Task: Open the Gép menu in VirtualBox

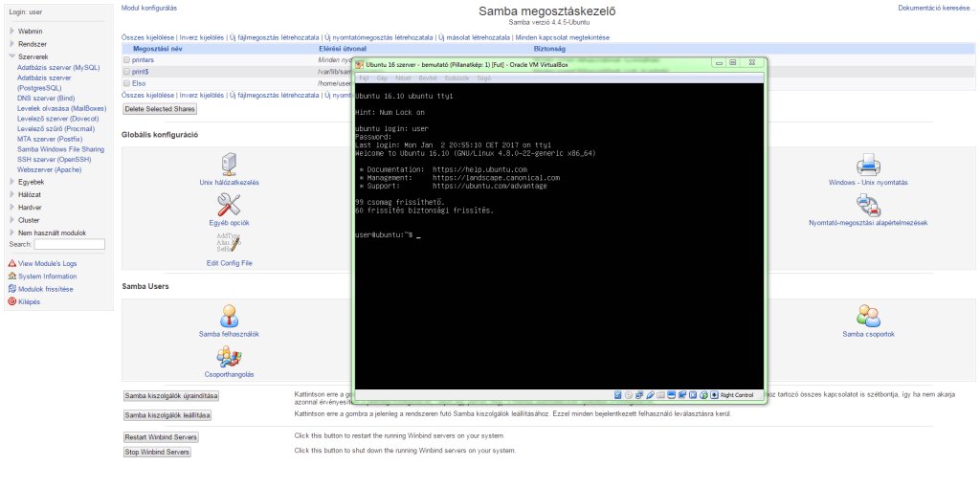Action: (381, 78)
